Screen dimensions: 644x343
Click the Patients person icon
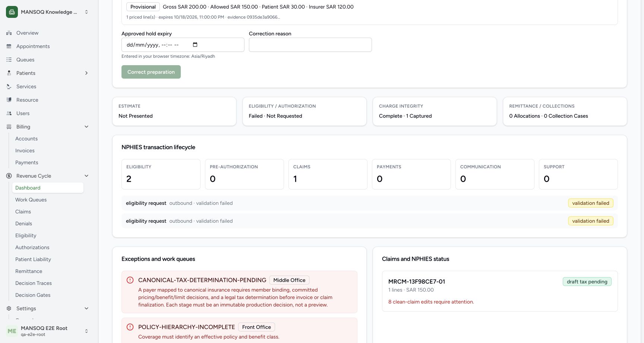point(9,73)
